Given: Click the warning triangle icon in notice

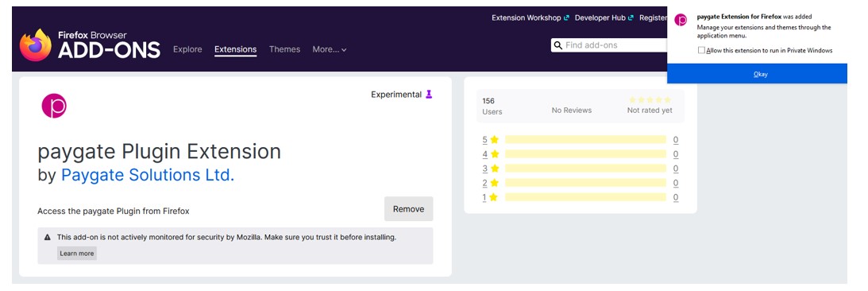Looking at the screenshot, I should [48, 237].
